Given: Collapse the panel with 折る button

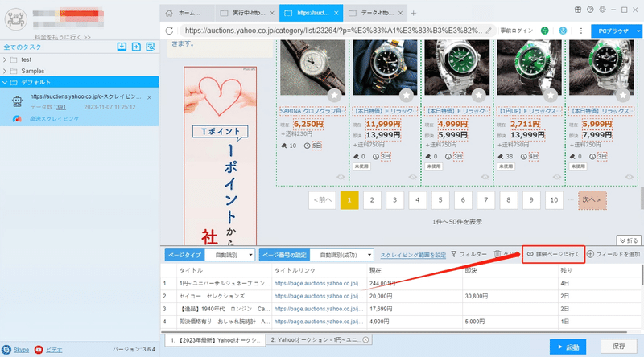Looking at the screenshot, I should 629,240.
